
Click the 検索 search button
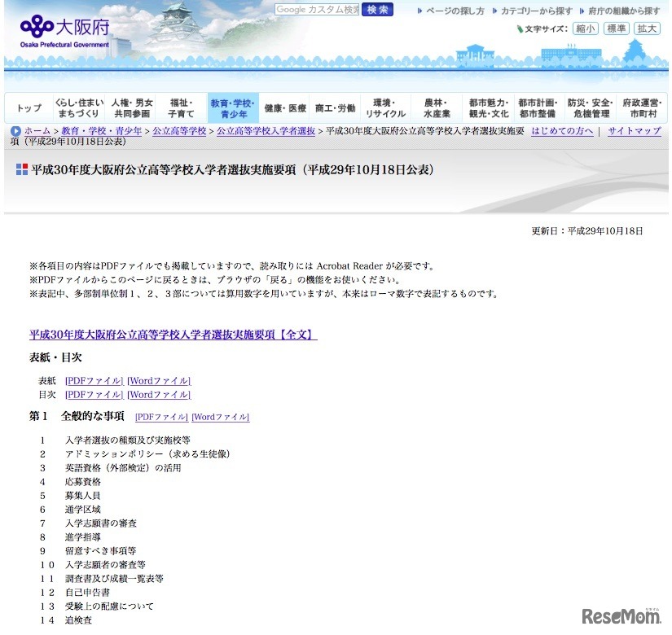coord(376,10)
